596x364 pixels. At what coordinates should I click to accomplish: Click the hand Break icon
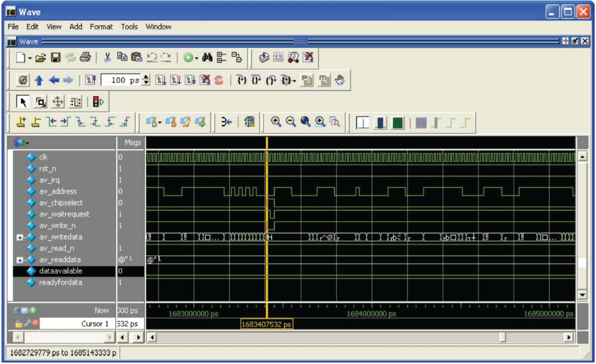[340, 80]
